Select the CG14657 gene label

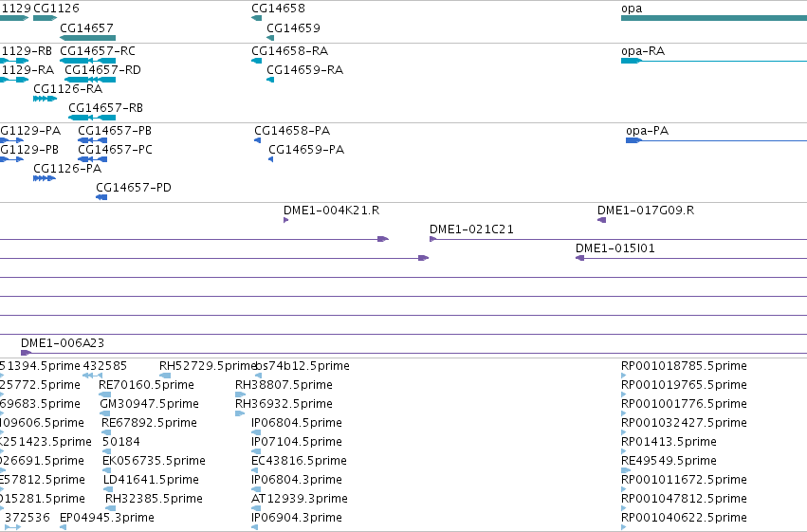click(86, 28)
